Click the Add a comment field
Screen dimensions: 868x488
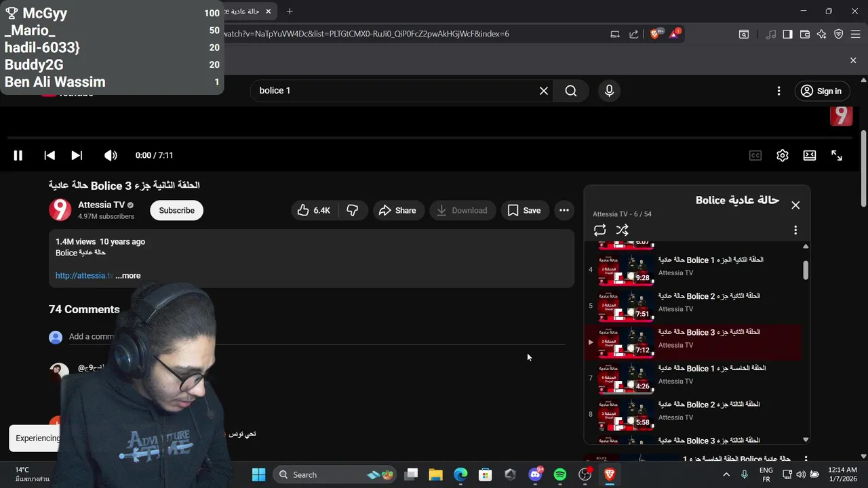click(x=317, y=337)
